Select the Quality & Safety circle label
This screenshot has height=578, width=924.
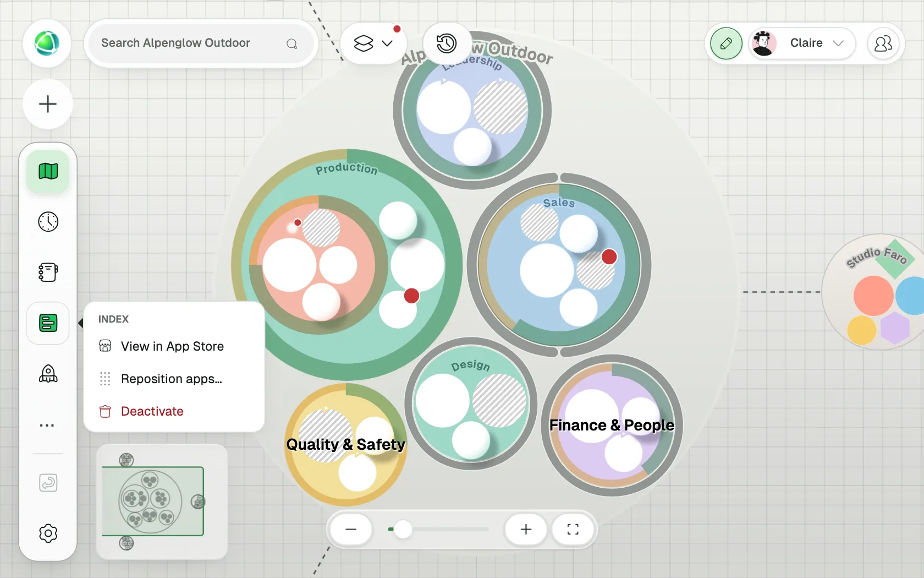(346, 444)
